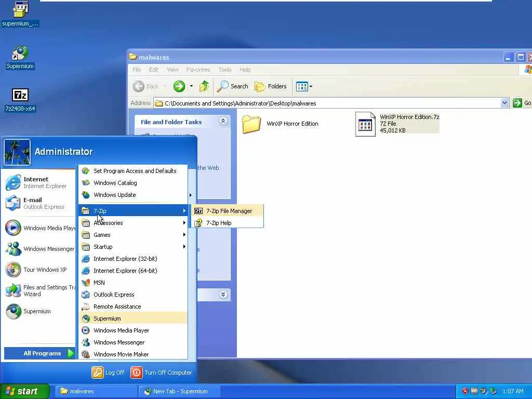Click Windows Movie Maker icon
Screen dimensions: 532x399
[x=86, y=354]
